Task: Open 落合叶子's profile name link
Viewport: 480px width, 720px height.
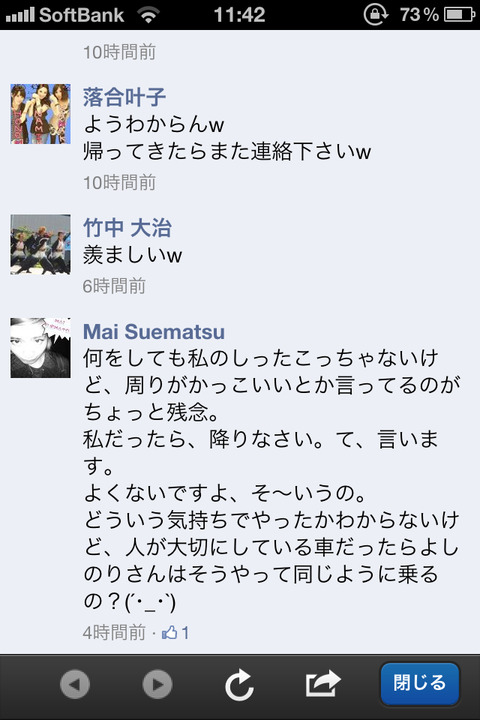Action: point(124,97)
